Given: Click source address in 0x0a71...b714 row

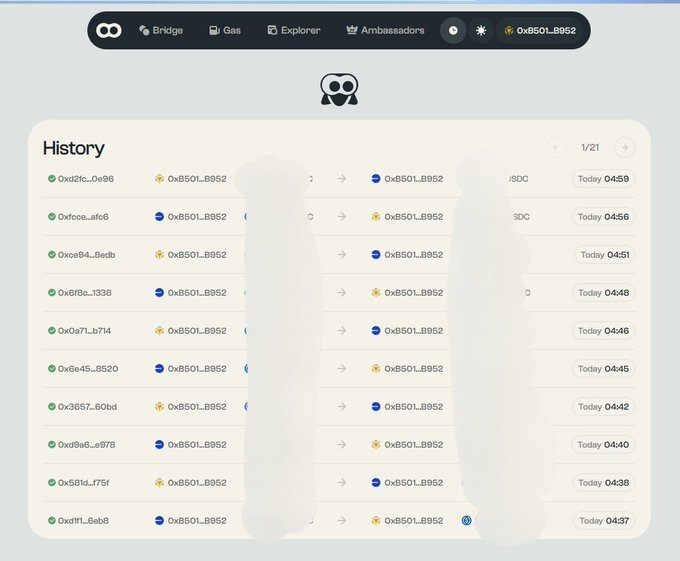Looking at the screenshot, I should click(197, 331).
